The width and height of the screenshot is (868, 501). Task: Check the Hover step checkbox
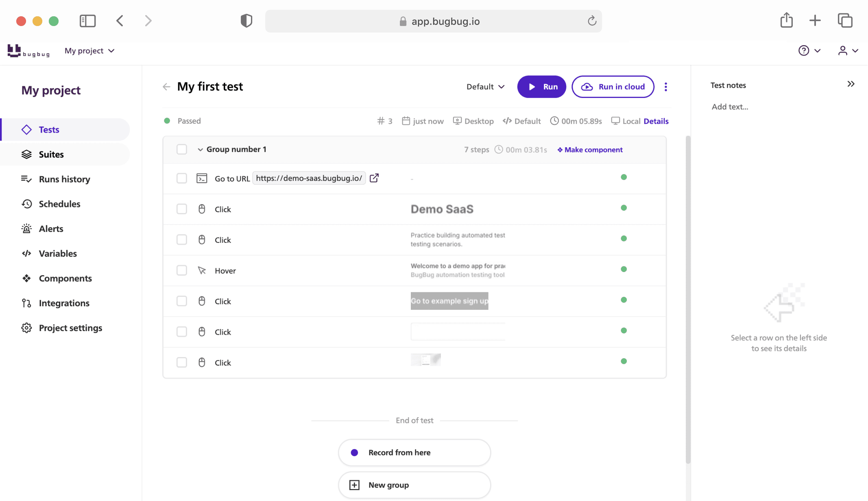click(182, 270)
